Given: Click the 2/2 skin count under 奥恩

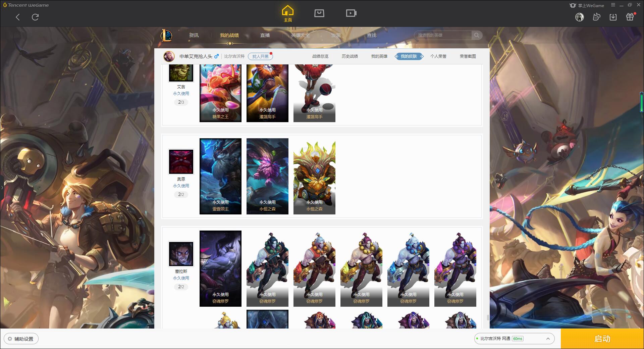Looking at the screenshot, I should click(181, 194).
